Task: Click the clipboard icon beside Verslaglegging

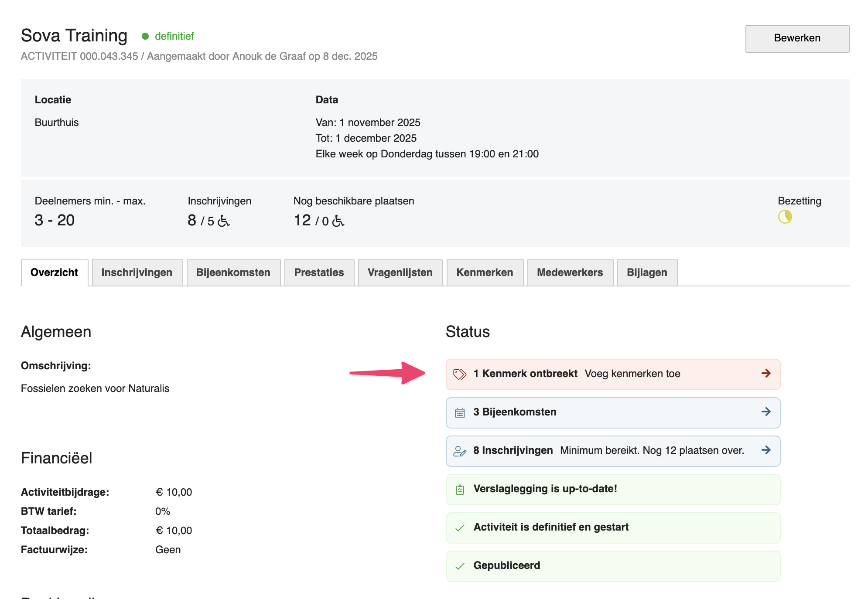Action: coord(460,490)
